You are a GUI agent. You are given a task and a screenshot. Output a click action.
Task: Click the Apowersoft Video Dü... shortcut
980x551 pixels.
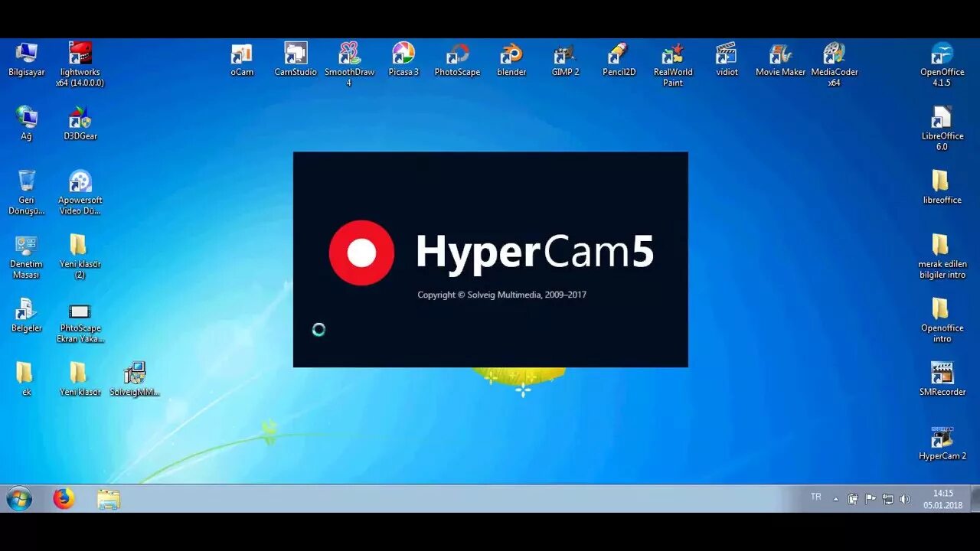(80, 193)
